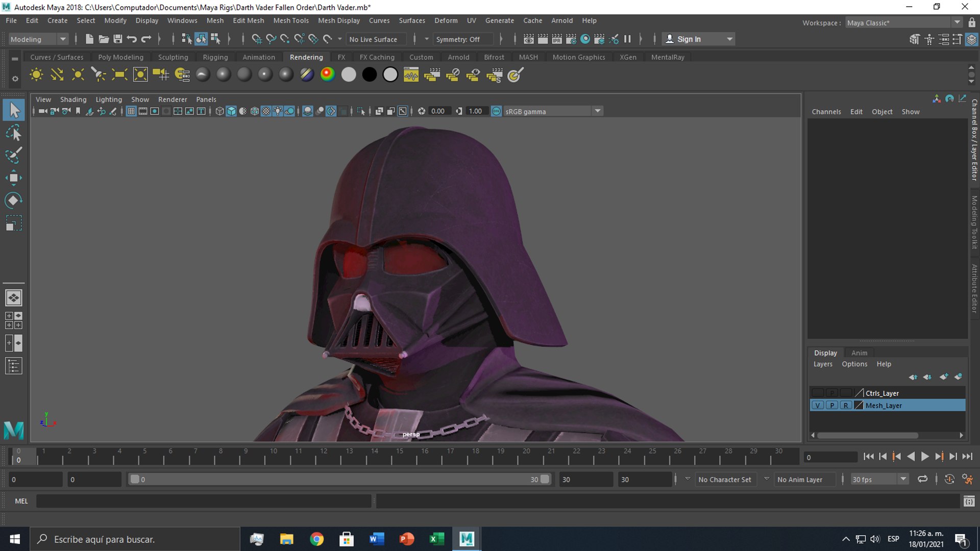Toggle the viewport grid display
This screenshot has width=980, height=551.
coord(131,111)
